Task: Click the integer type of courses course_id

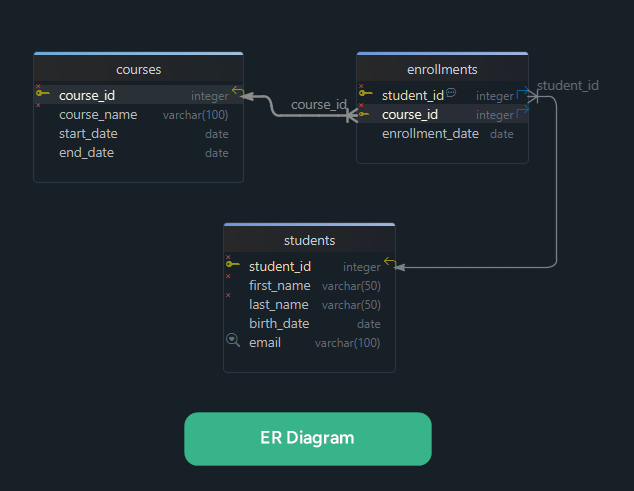Action: (209, 96)
